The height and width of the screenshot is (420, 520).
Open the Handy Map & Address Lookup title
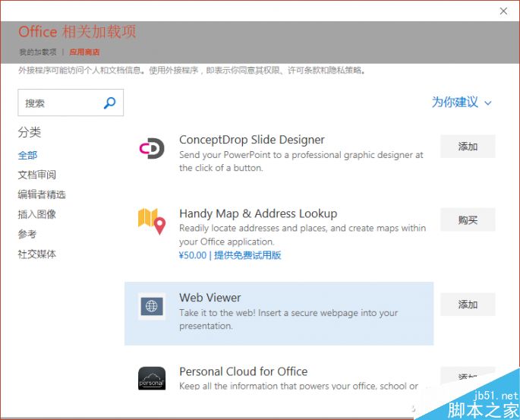[x=258, y=213]
